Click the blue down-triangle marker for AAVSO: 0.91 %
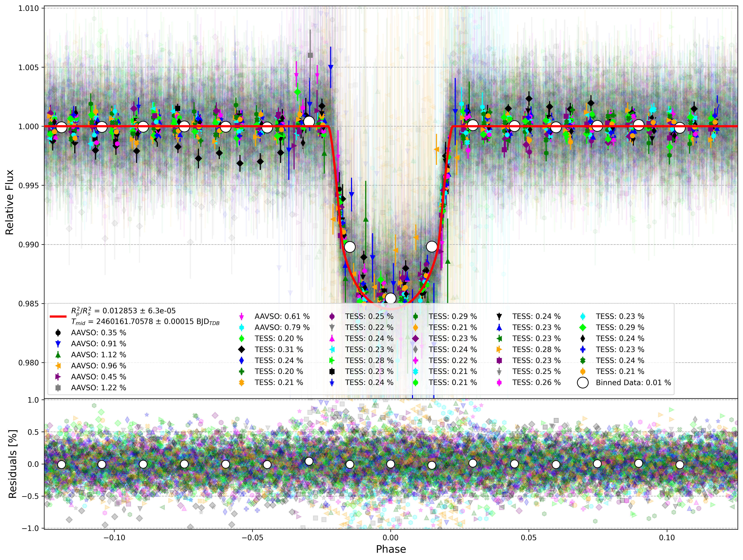 point(58,344)
